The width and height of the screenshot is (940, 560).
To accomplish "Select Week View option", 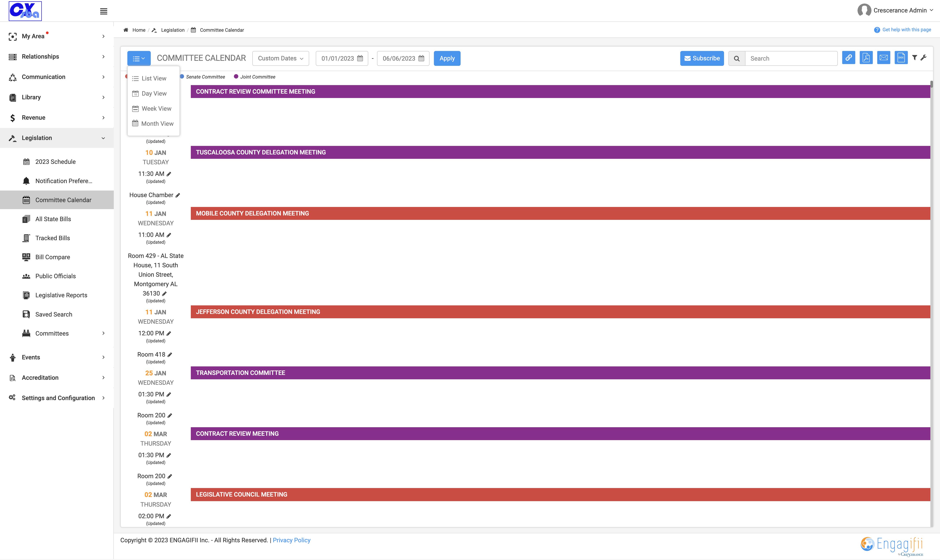I will click(154, 109).
